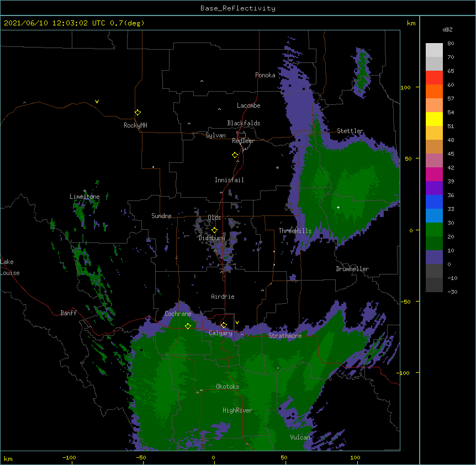476x465 pixels.
Task: Click the Strathmore label
Action: pos(285,336)
